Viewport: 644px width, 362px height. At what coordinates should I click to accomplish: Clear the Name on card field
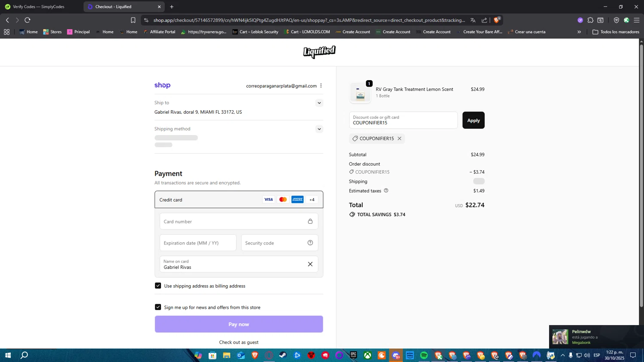click(x=310, y=264)
